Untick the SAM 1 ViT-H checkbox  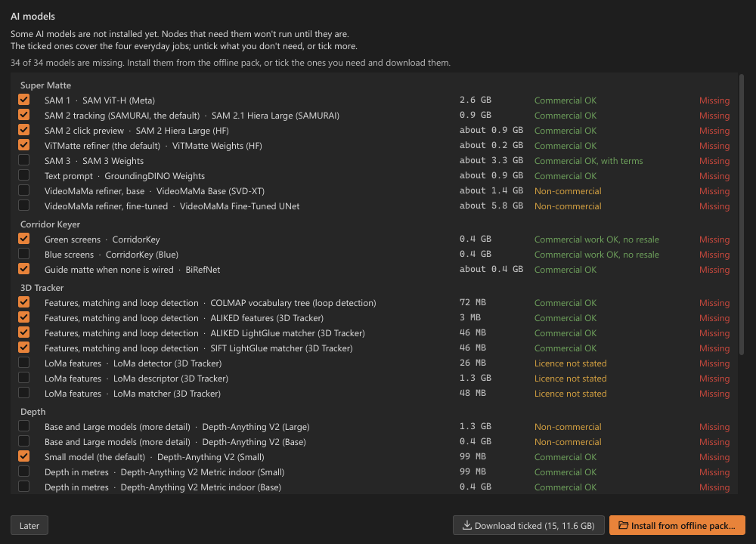point(23,100)
